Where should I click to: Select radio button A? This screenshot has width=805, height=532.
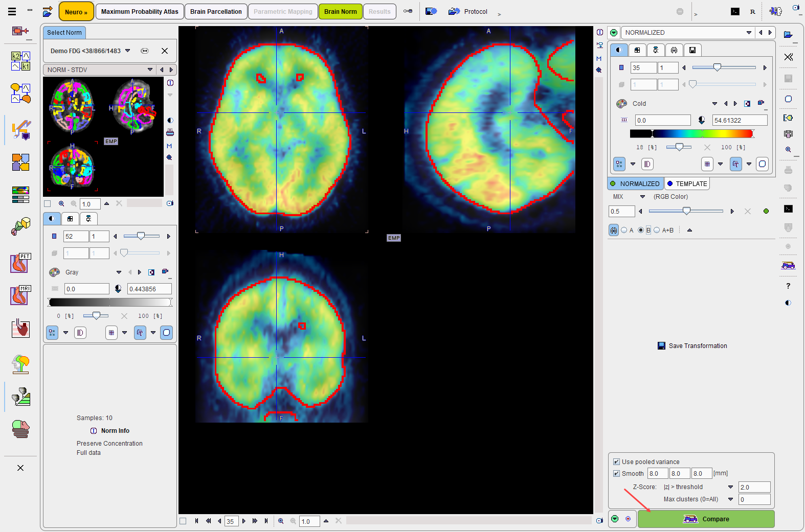(624, 230)
